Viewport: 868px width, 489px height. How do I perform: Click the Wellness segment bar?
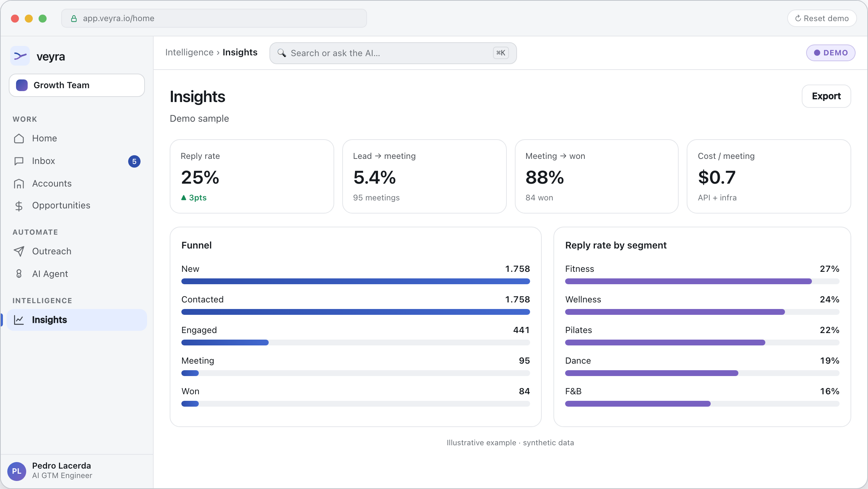click(x=702, y=312)
